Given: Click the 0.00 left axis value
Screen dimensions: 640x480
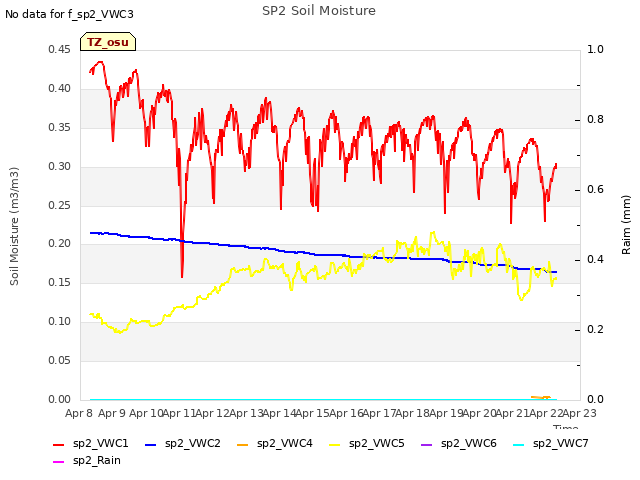Looking at the screenshot, I should tap(59, 400).
